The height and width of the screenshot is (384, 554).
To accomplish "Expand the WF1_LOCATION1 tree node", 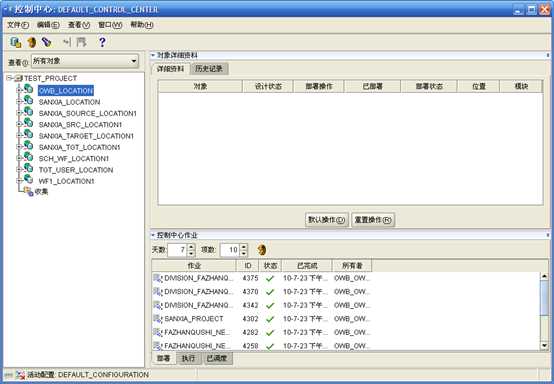I will (19, 181).
